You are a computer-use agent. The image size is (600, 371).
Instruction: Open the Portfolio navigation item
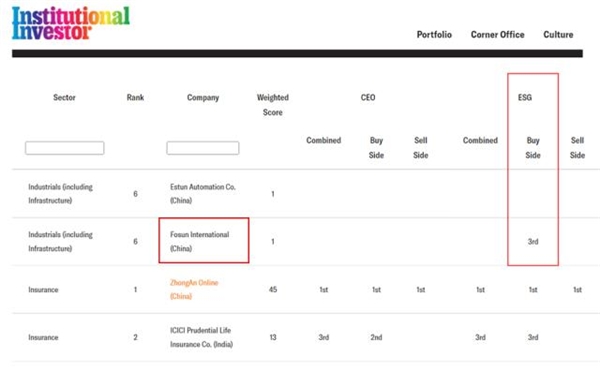(x=434, y=34)
